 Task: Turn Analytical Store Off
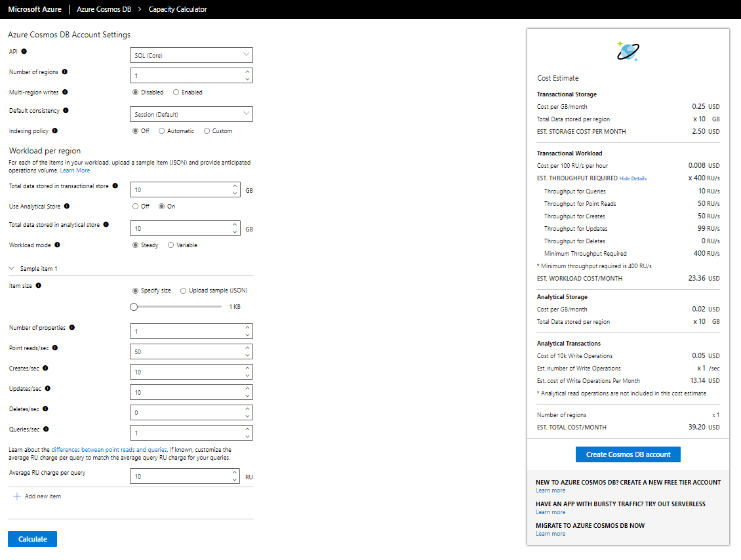(x=136, y=207)
